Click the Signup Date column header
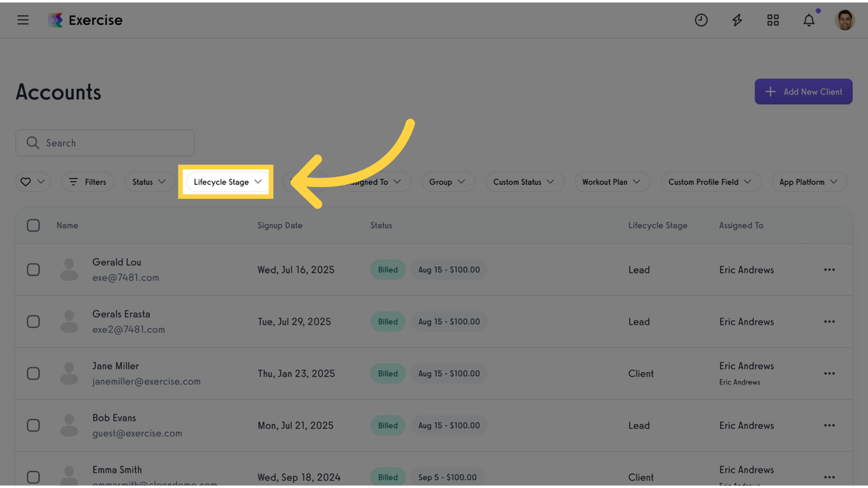The height and width of the screenshot is (488, 868). (280, 226)
